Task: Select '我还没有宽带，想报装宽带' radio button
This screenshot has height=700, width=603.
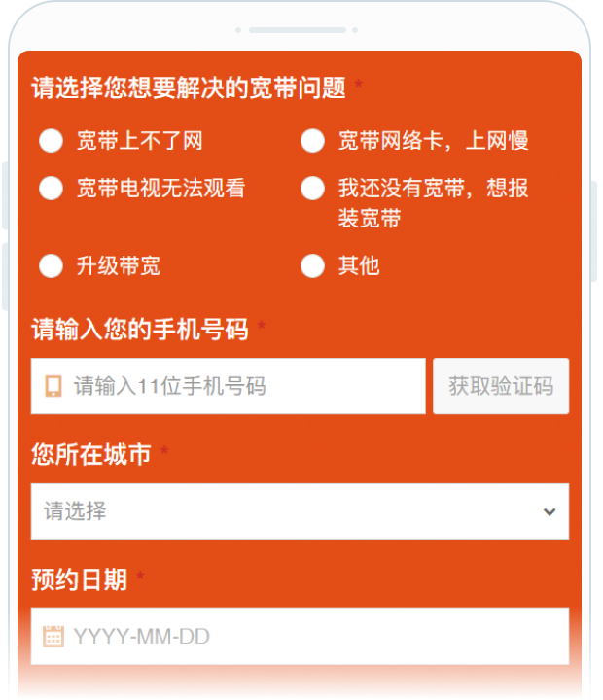Action: pos(312,188)
